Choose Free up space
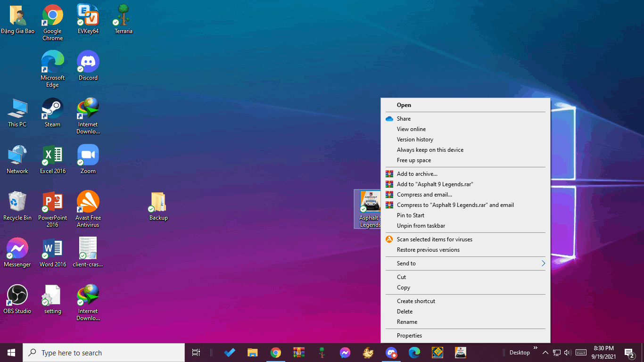The image size is (644, 362). coord(465,160)
